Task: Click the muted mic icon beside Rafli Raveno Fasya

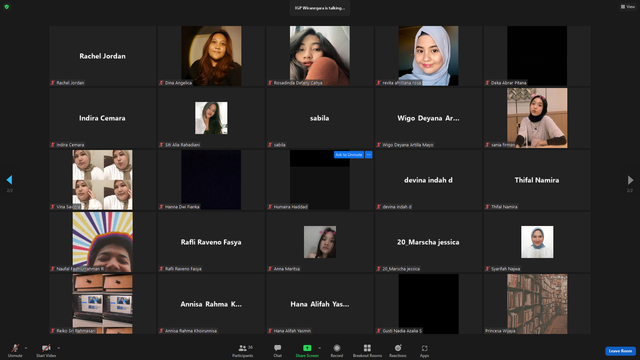Action: tap(161, 269)
